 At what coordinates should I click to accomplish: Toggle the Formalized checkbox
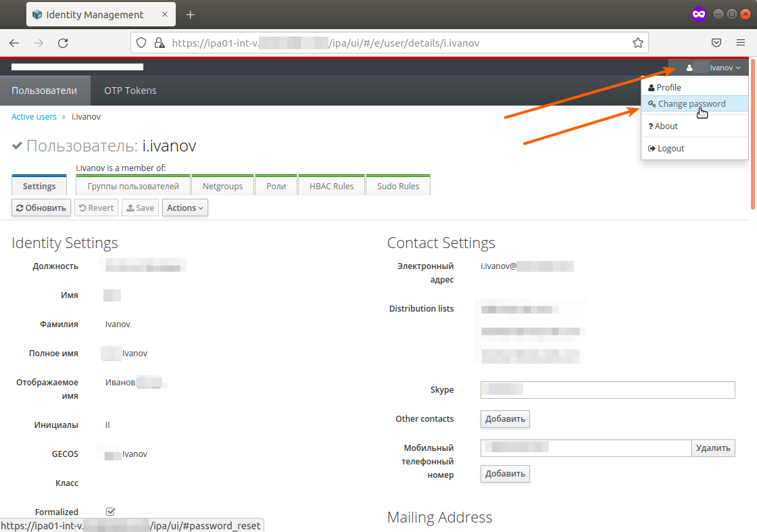pos(111,512)
